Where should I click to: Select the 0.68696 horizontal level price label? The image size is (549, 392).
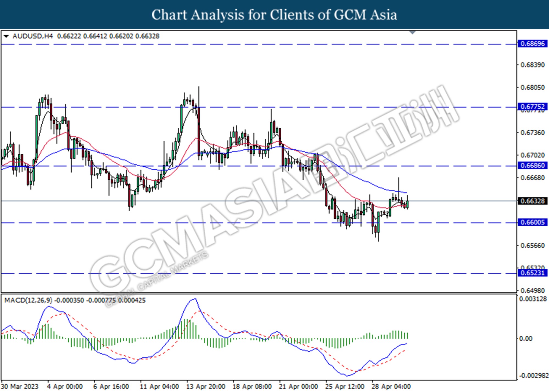pos(533,44)
